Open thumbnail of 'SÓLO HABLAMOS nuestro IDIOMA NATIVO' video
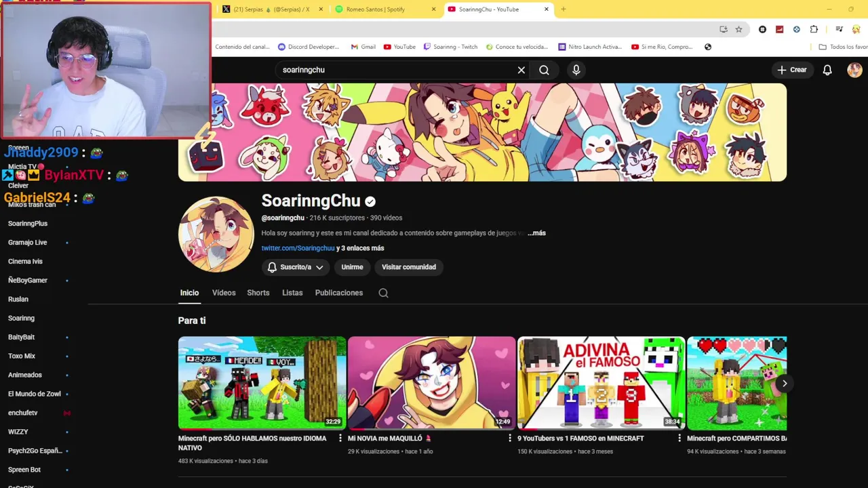The image size is (868, 488). 262,383
